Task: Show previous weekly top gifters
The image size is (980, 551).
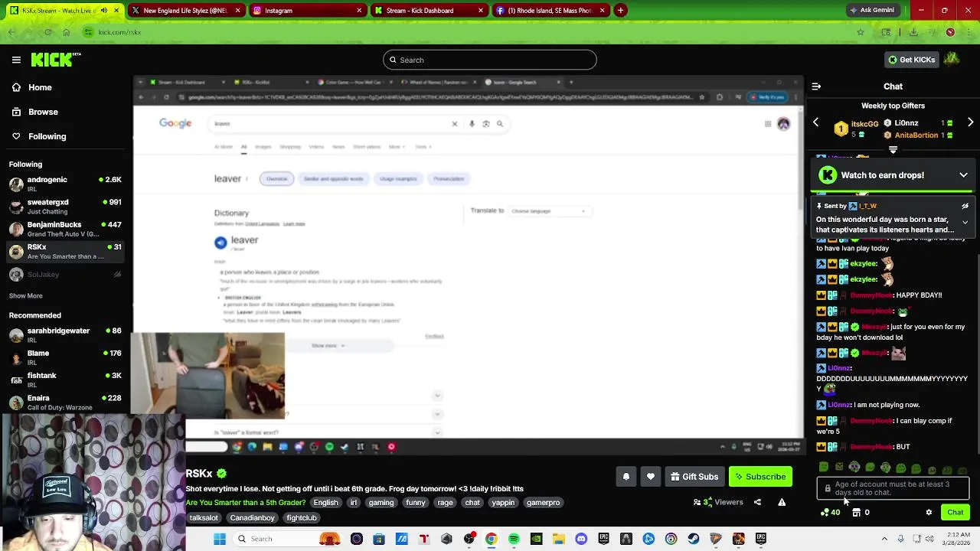Action: (815, 122)
